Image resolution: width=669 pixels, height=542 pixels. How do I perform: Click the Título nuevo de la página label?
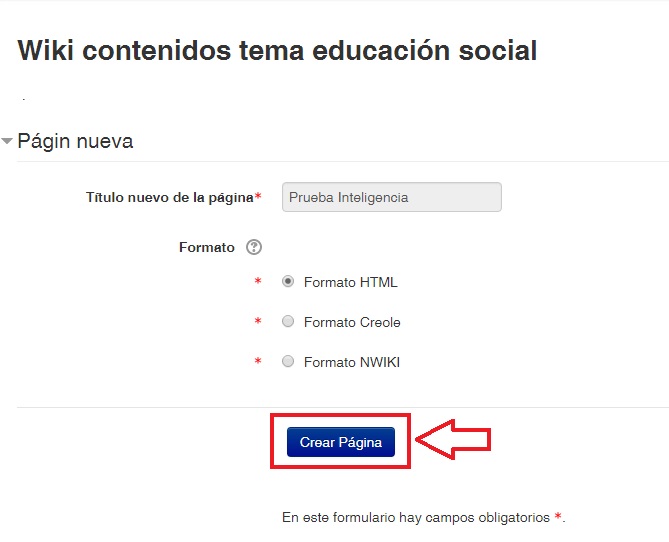click(x=169, y=197)
